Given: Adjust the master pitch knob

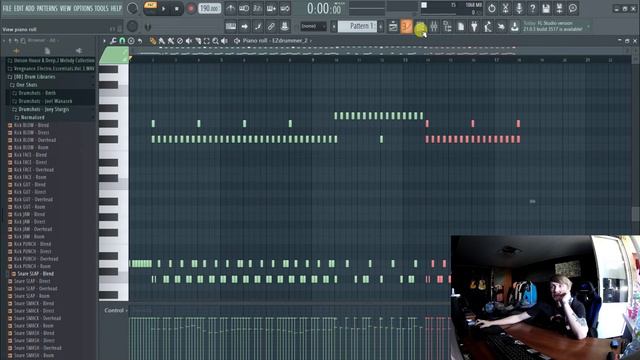Looking at the screenshot, I should point(132,27).
